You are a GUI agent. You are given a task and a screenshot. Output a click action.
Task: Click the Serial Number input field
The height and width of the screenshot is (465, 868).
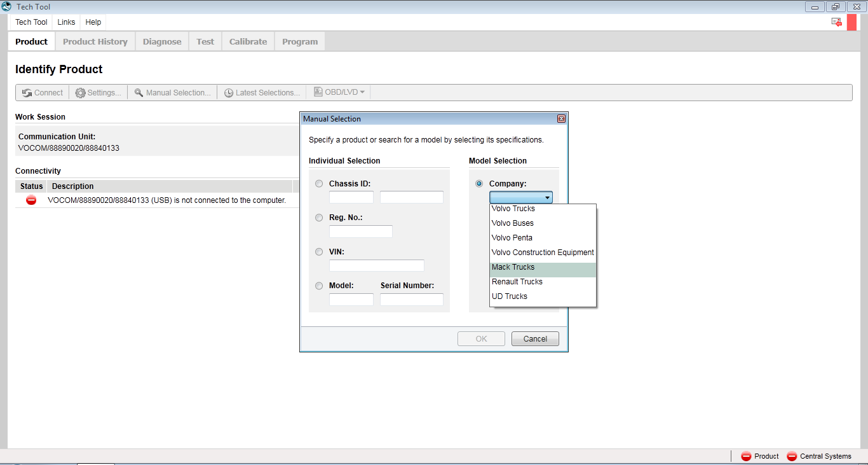[x=412, y=300]
